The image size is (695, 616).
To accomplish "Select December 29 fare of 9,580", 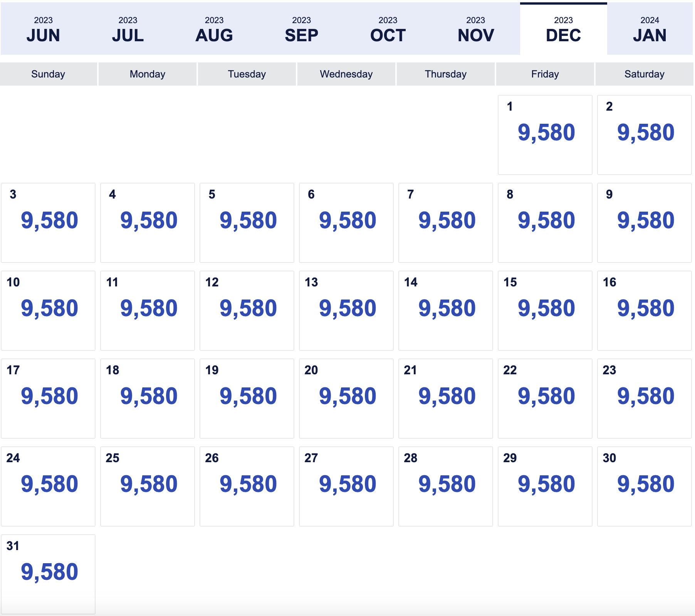I will pos(545,486).
